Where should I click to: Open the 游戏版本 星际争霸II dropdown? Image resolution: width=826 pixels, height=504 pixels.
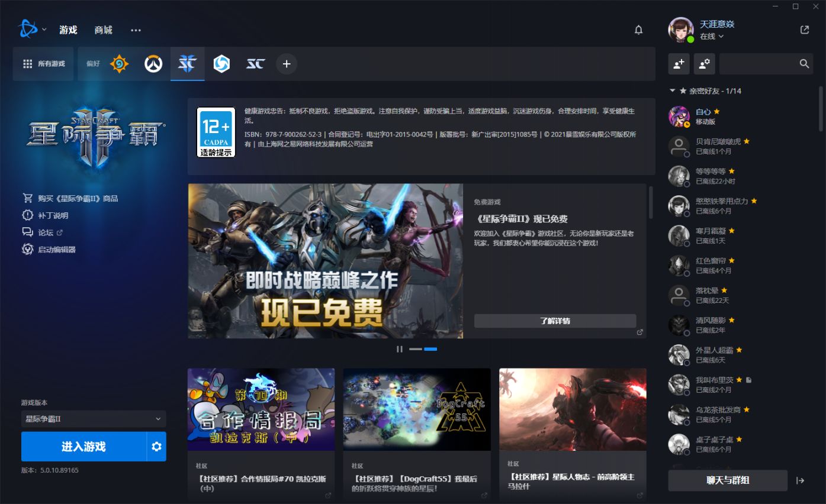(x=94, y=419)
